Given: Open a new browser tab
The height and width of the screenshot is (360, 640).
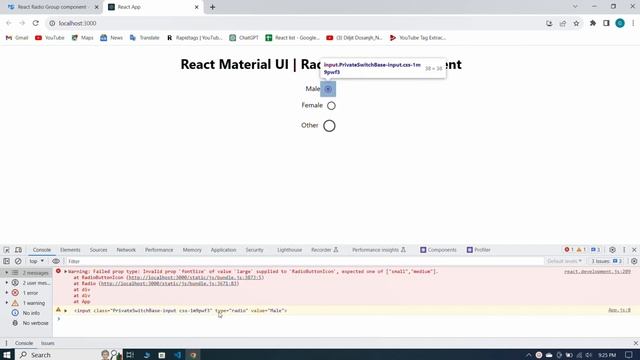Looking at the screenshot, I should click(x=212, y=7).
